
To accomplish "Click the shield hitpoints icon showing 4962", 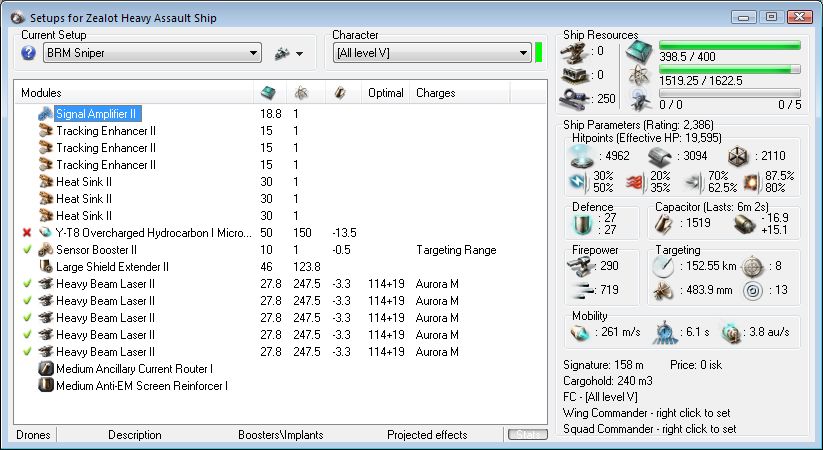I will point(582,156).
